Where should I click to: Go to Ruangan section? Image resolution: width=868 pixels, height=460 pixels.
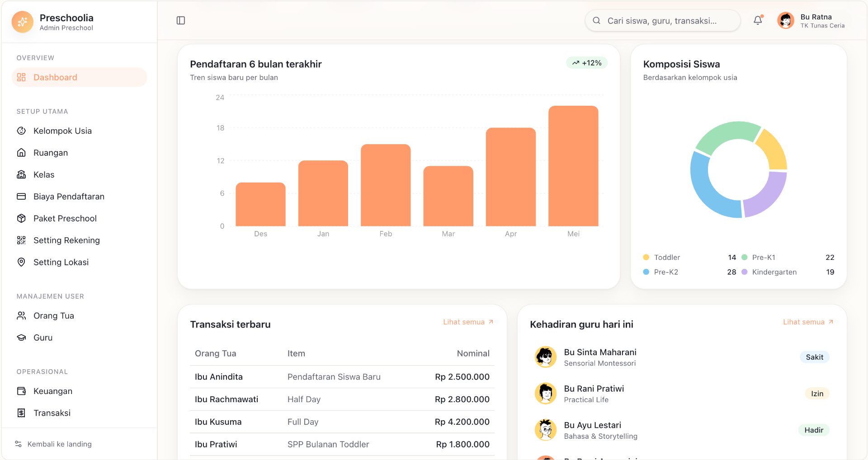point(79,153)
